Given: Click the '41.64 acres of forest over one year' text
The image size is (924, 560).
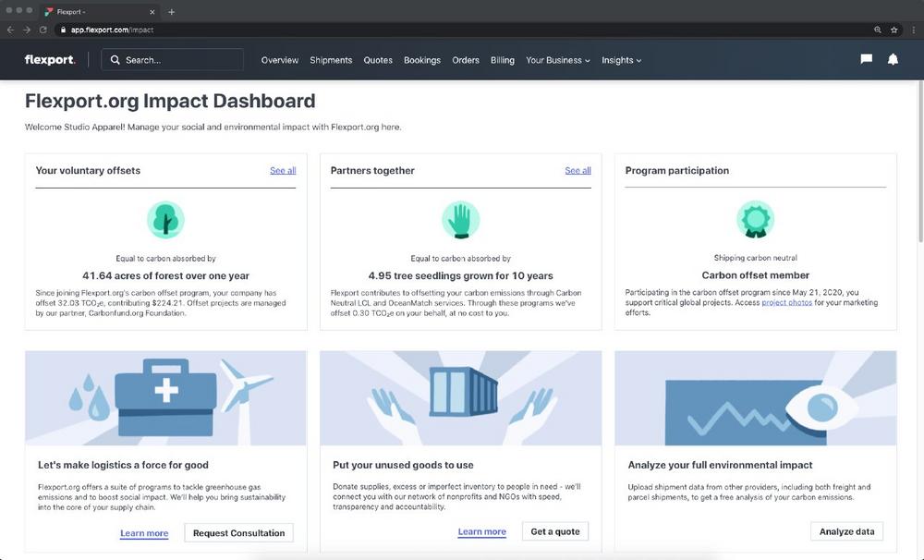Looking at the screenshot, I should [x=165, y=276].
